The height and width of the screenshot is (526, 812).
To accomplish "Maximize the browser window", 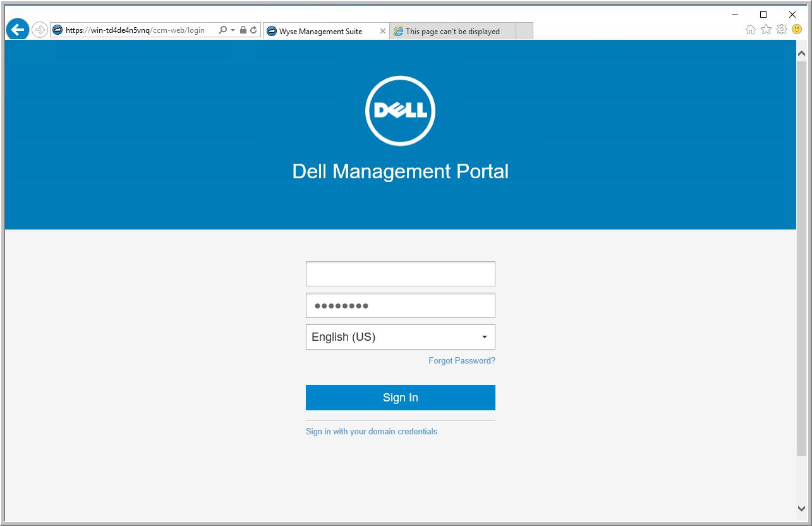I will coord(763,14).
